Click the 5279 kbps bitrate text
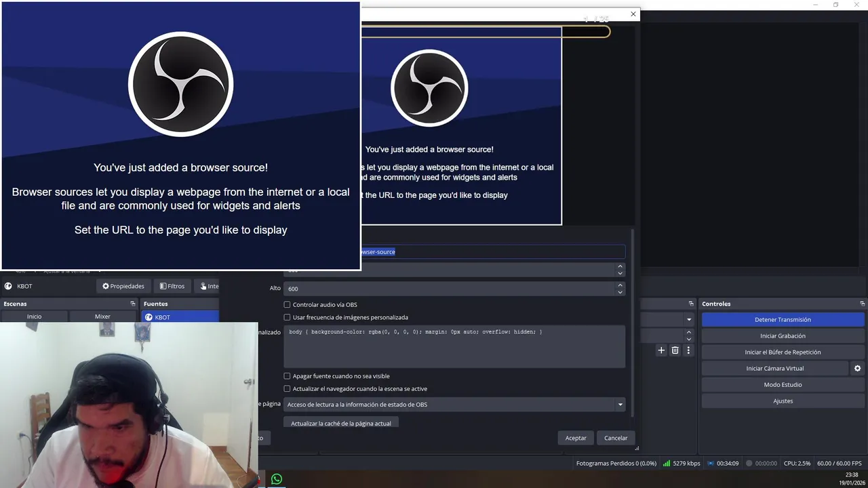Viewport: 868px width, 488px height. [x=686, y=464]
